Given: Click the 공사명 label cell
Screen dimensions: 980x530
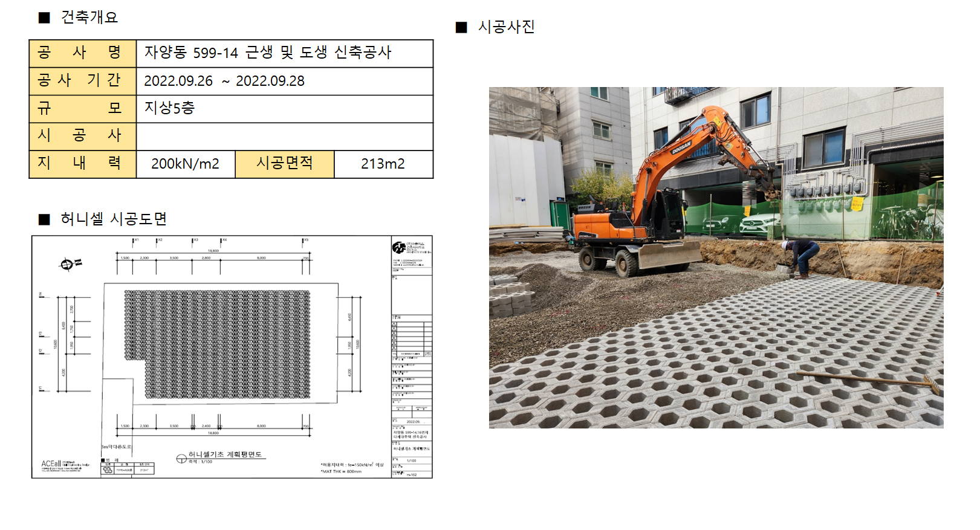Looking at the screenshot, I should tap(83, 53).
